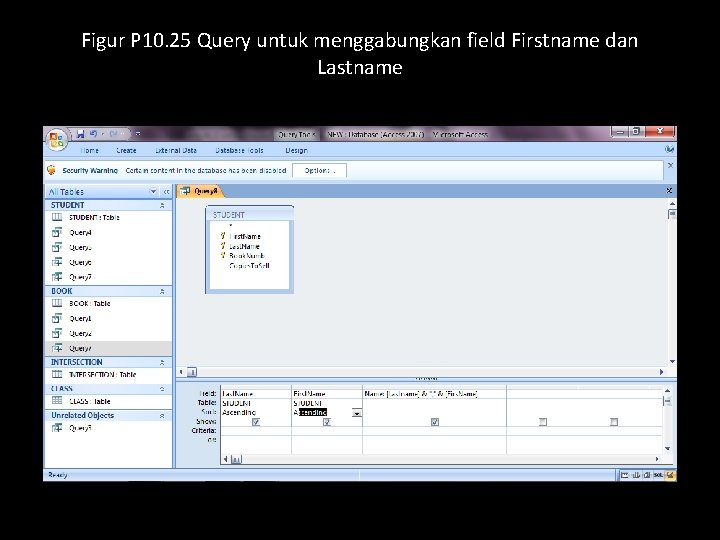Click the Field cell containing the Name: [Lastname] expression
This screenshot has height=540, width=720.
pos(434,394)
